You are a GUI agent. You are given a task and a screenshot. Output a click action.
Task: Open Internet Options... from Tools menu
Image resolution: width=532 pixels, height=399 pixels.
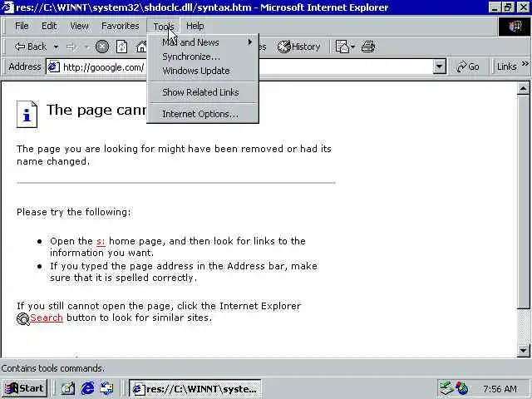coord(203,114)
